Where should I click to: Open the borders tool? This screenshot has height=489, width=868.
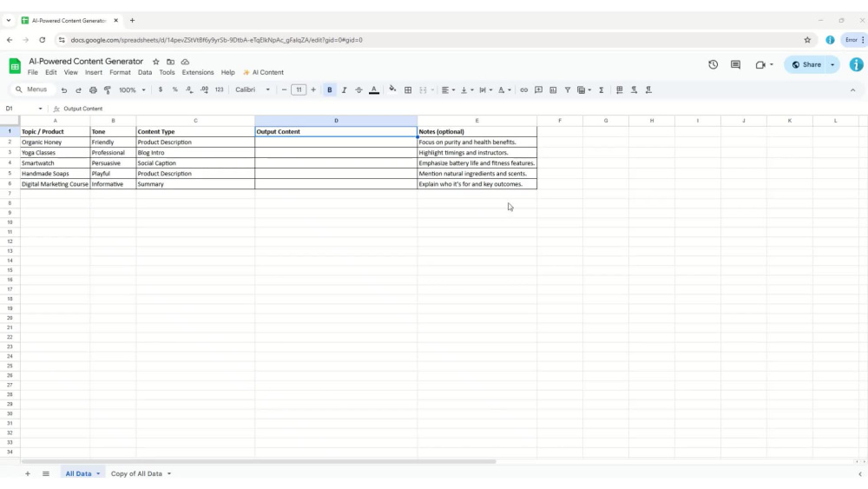(408, 89)
